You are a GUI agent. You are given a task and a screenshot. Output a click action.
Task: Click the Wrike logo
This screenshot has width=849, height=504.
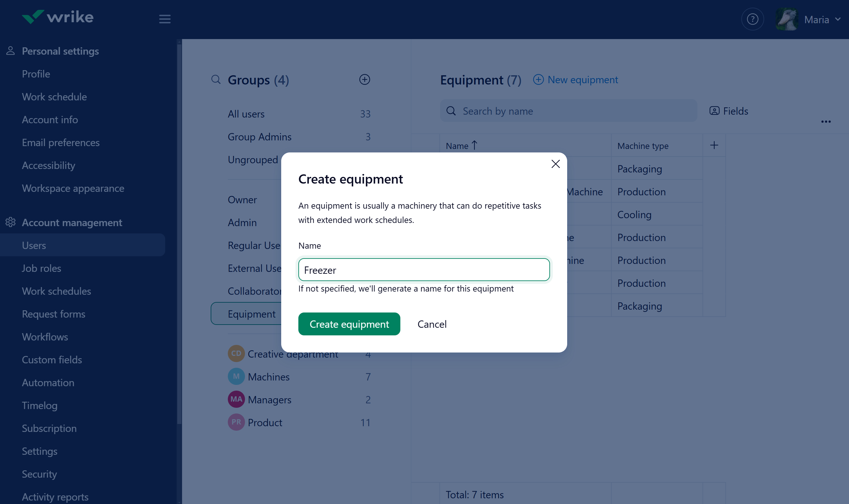click(x=58, y=17)
